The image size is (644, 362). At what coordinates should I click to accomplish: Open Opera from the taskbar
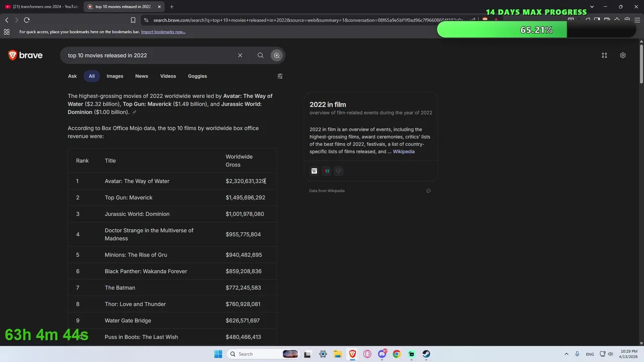[x=367, y=354]
